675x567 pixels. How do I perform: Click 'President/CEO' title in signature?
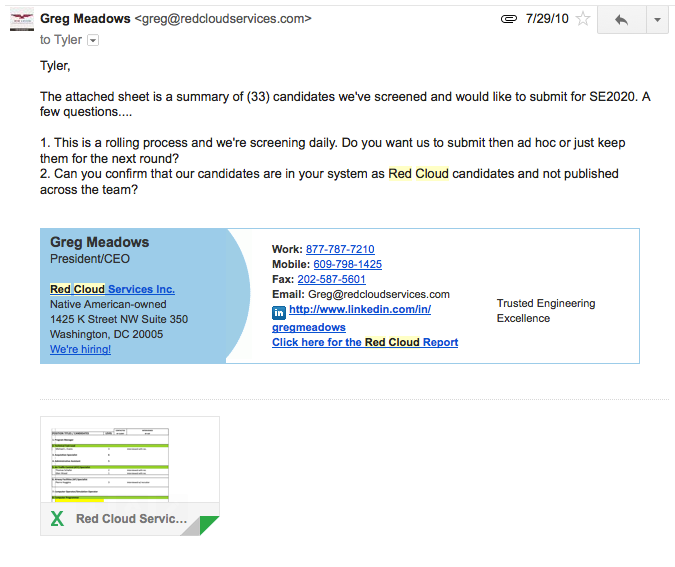pos(90,259)
